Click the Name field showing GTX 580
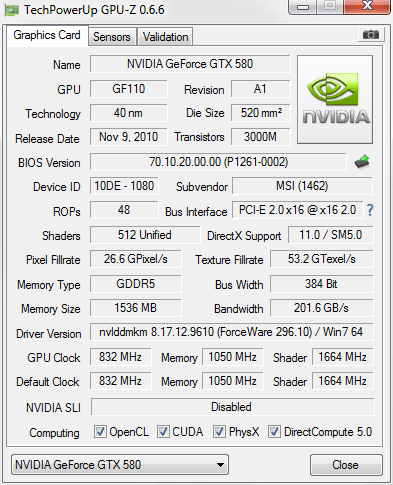The height and width of the screenshot is (485, 393). click(x=190, y=64)
